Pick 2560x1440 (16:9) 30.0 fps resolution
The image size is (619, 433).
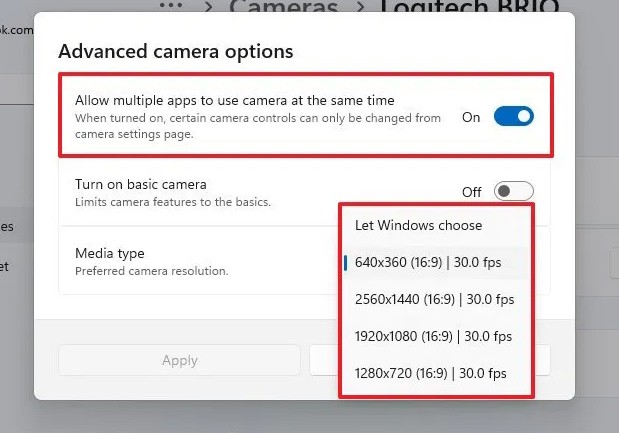click(x=434, y=299)
